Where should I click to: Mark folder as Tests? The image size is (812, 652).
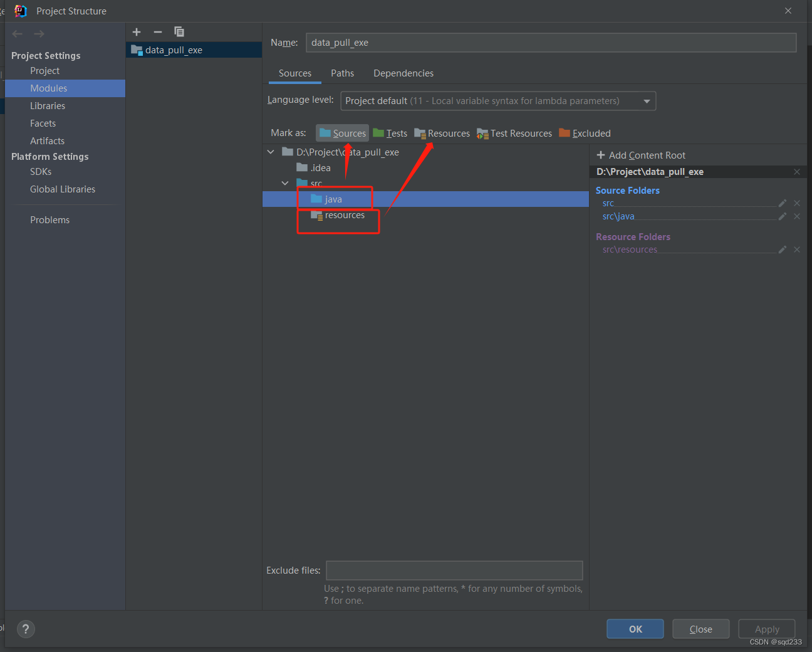pos(390,133)
